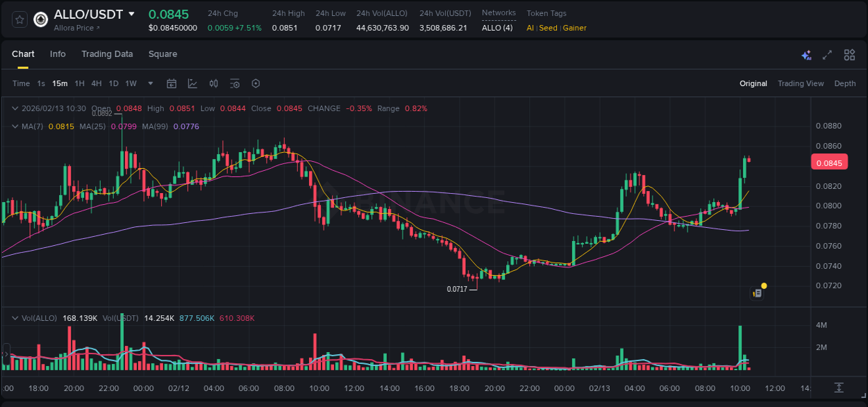Collapse the Vol(ALLO) volume panel
868x407 pixels.
(x=14, y=317)
